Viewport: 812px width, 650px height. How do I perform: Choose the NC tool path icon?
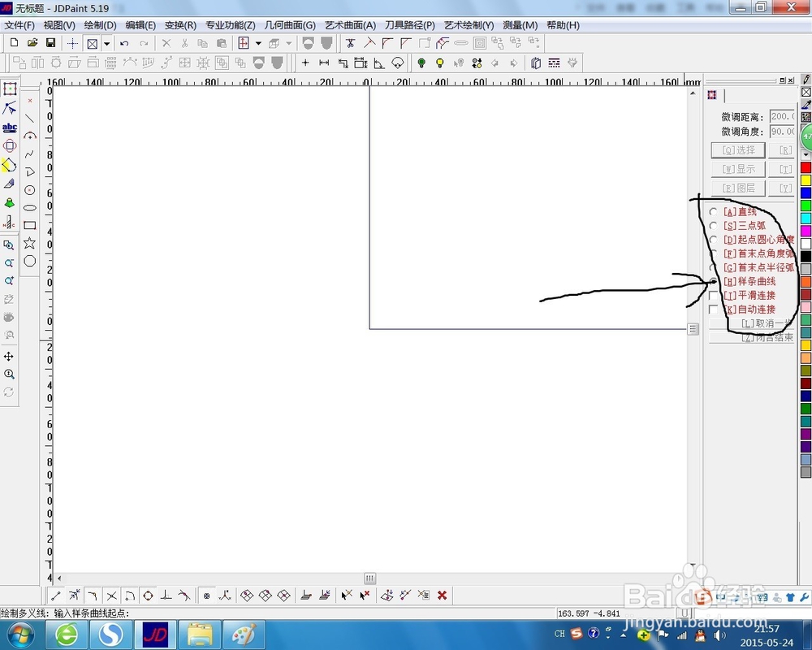pos(9,222)
